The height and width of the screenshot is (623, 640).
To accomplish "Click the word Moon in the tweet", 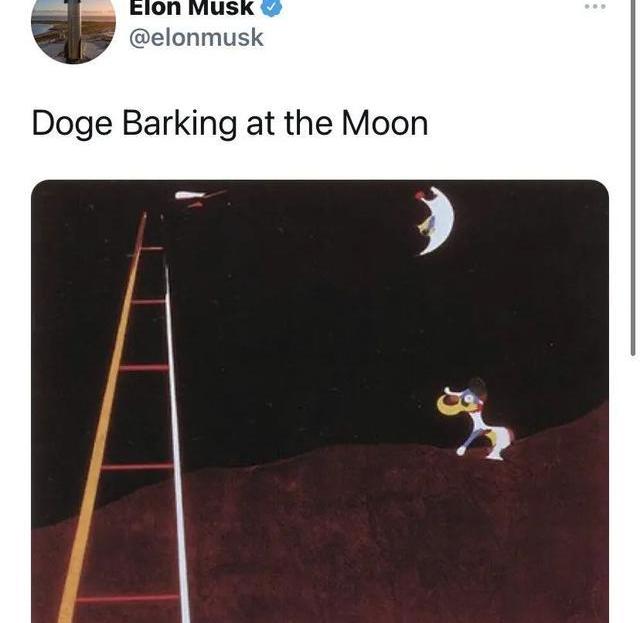I will 385,124.
